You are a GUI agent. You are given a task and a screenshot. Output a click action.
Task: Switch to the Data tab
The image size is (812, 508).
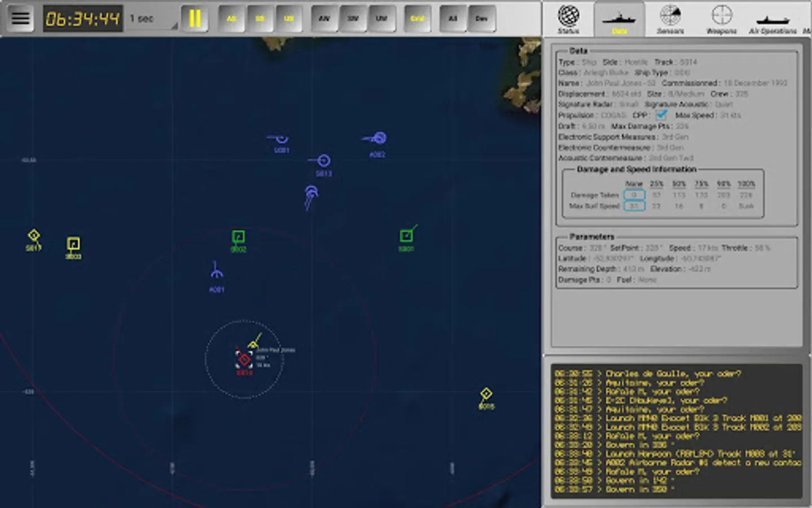tap(619, 19)
